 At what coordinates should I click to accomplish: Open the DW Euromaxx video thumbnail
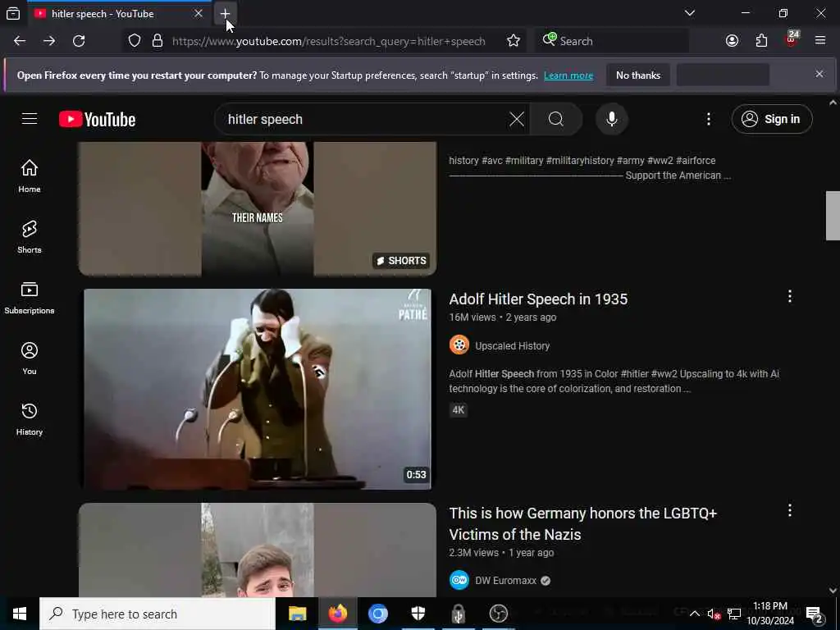tap(257, 550)
